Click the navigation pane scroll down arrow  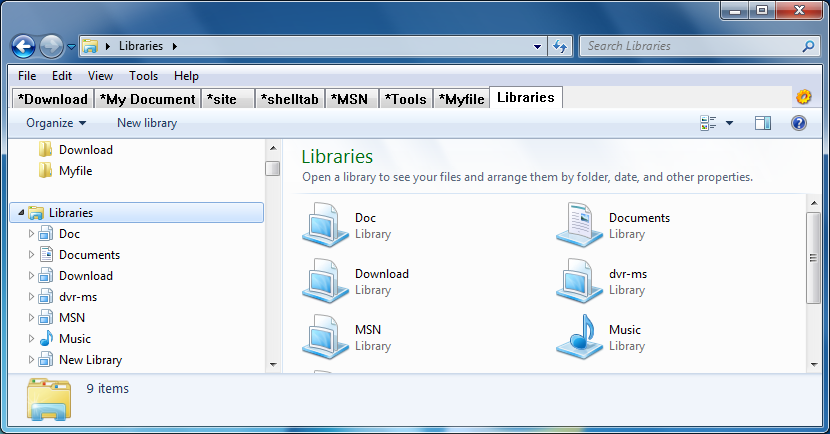click(x=273, y=364)
